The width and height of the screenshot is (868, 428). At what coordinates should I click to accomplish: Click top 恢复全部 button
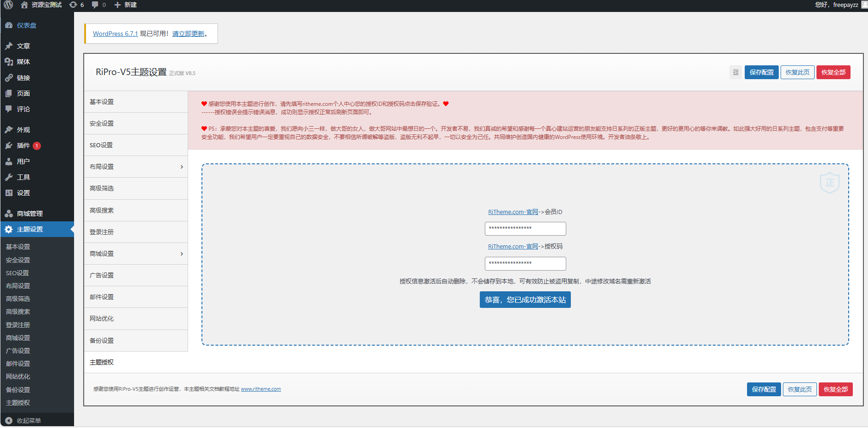[x=834, y=72]
